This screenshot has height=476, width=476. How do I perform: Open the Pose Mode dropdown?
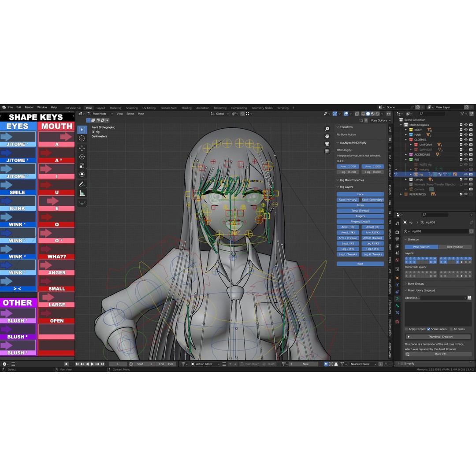[x=100, y=114]
